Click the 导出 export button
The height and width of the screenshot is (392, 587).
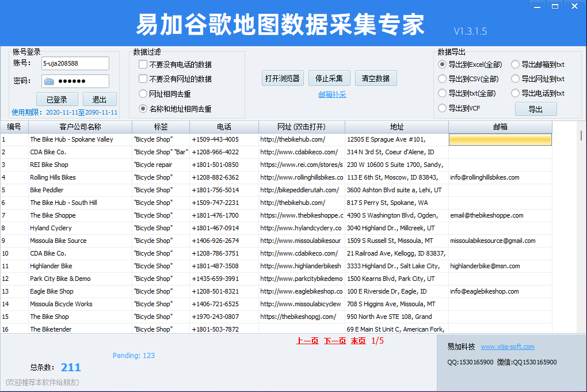click(x=536, y=109)
